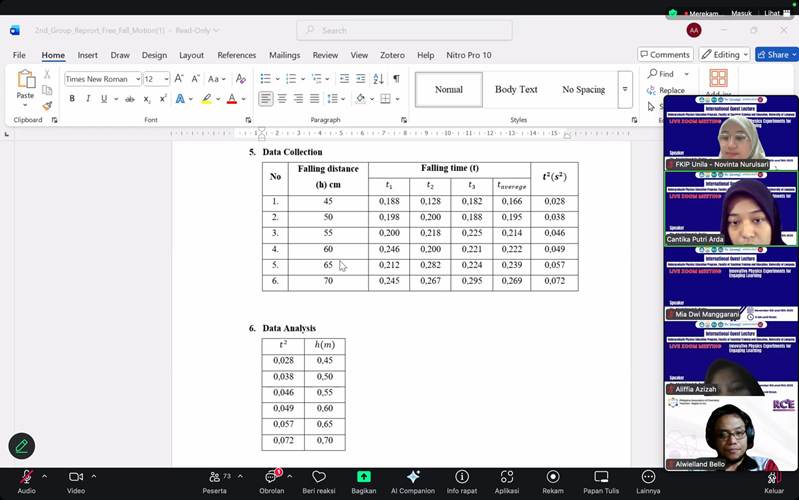The image size is (799, 500).
Task: Toggle bold formatting in the ribbon
Action: point(72,99)
